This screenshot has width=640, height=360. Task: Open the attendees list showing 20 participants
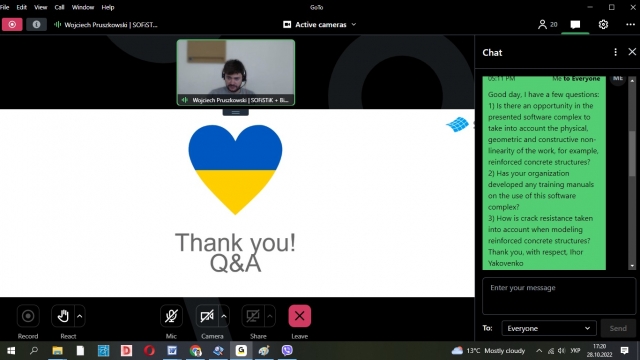tap(547, 24)
